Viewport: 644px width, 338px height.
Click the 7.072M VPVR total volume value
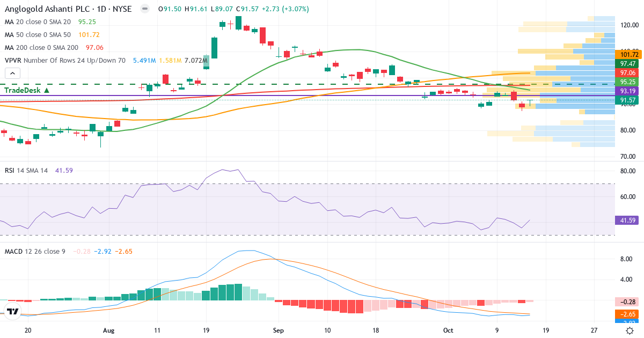pyautogui.click(x=196, y=61)
